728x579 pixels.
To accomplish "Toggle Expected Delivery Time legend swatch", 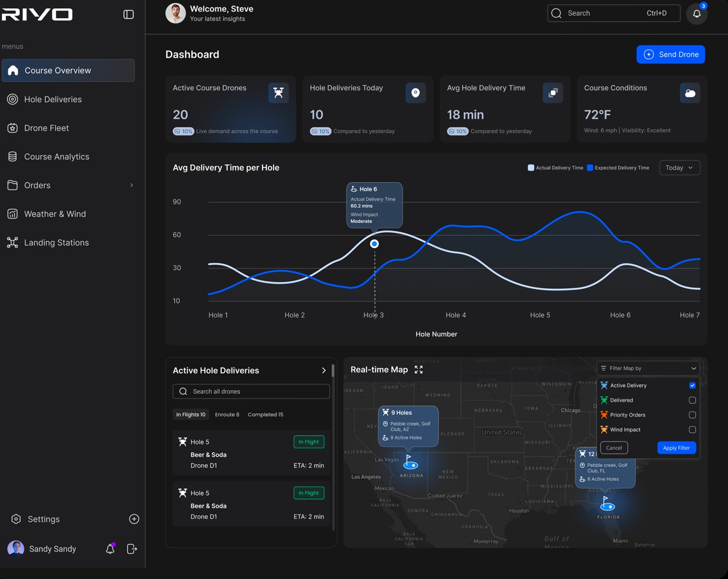I will click(x=590, y=168).
